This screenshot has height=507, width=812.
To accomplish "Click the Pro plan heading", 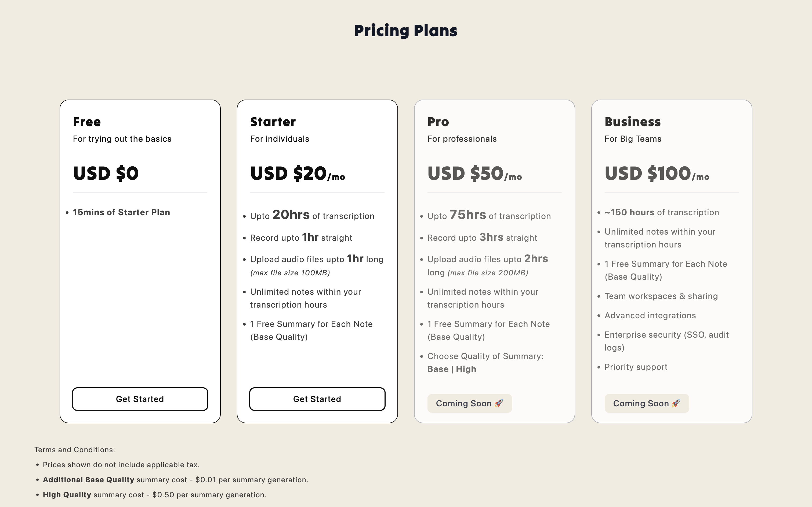I will [x=438, y=122].
